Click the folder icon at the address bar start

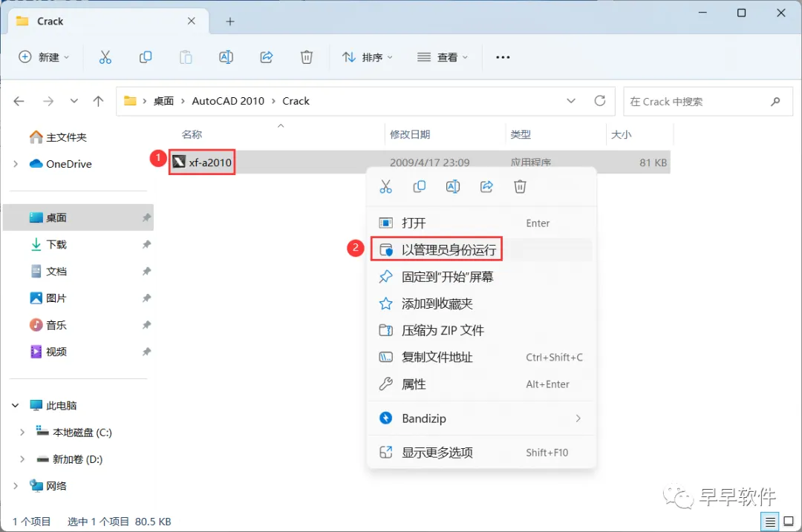coord(130,101)
